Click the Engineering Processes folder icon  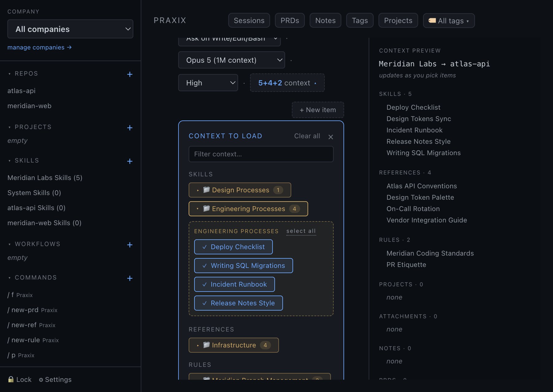pyautogui.click(x=206, y=209)
